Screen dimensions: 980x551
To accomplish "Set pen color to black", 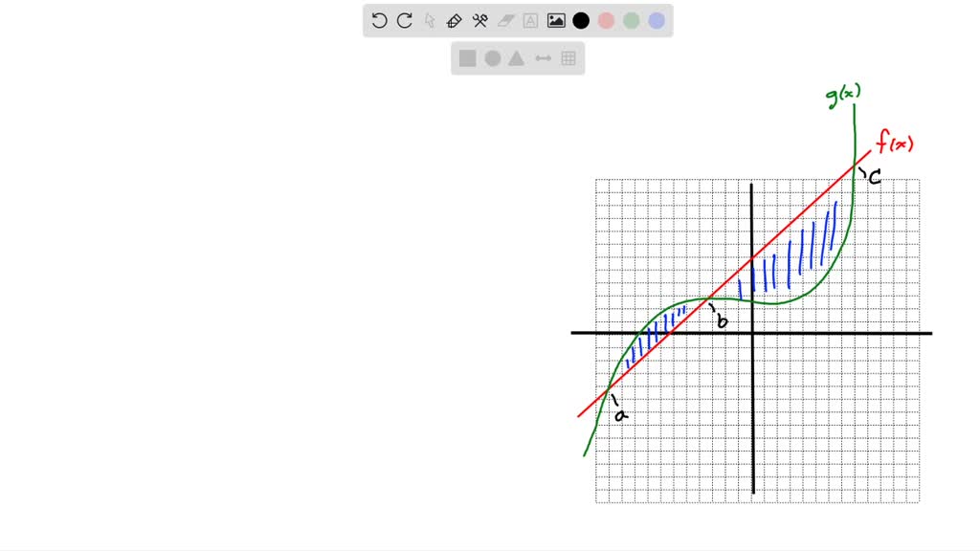I will (x=581, y=20).
